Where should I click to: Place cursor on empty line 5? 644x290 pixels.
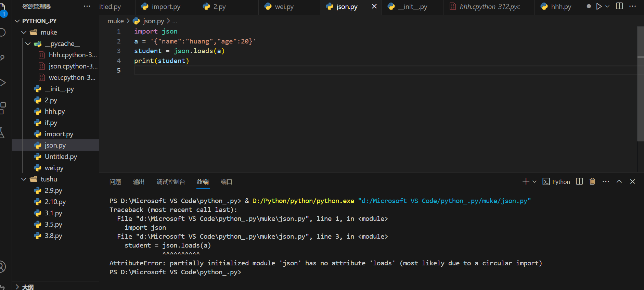tap(385, 71)
